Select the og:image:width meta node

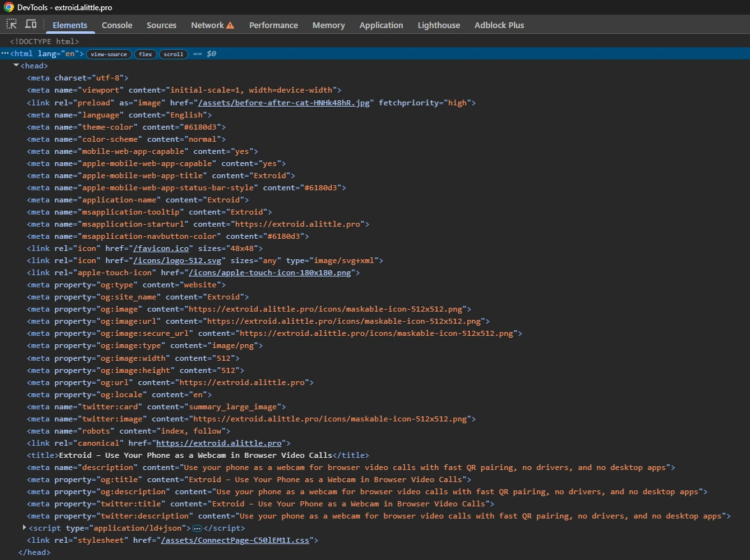point(133,358)
